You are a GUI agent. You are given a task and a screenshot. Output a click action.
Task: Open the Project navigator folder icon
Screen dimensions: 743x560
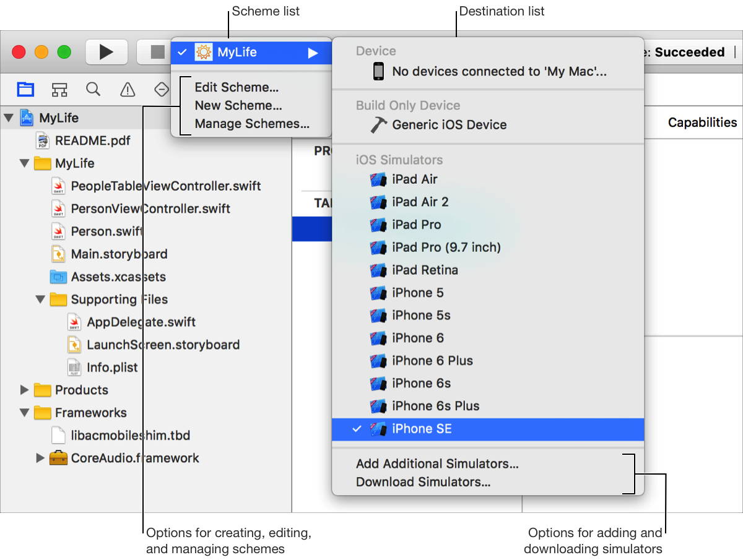[25, 90]
